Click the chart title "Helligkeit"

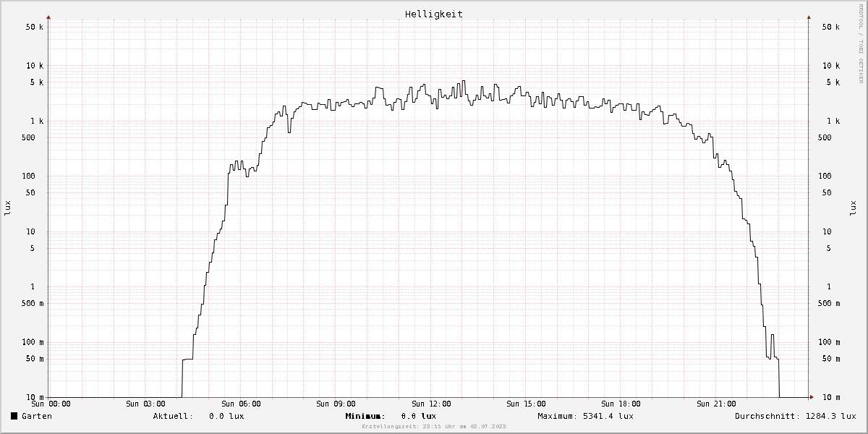(x=434, y=14)
